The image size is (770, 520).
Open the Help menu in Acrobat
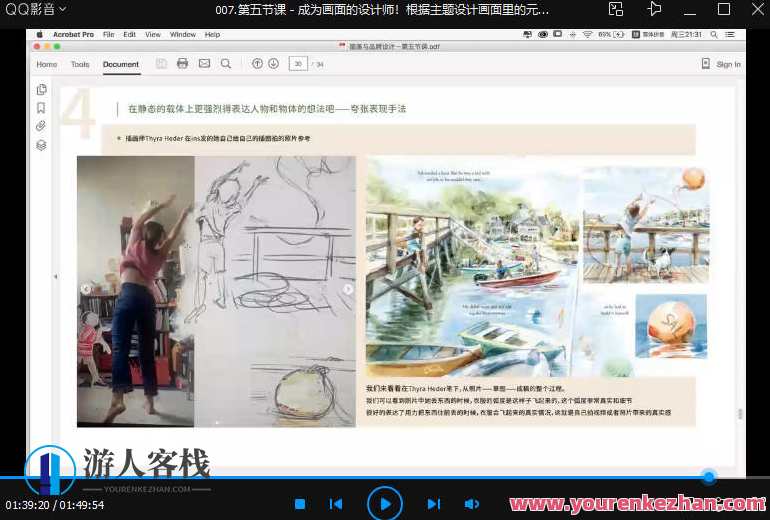pyautogui.click(x=212, y=34)
